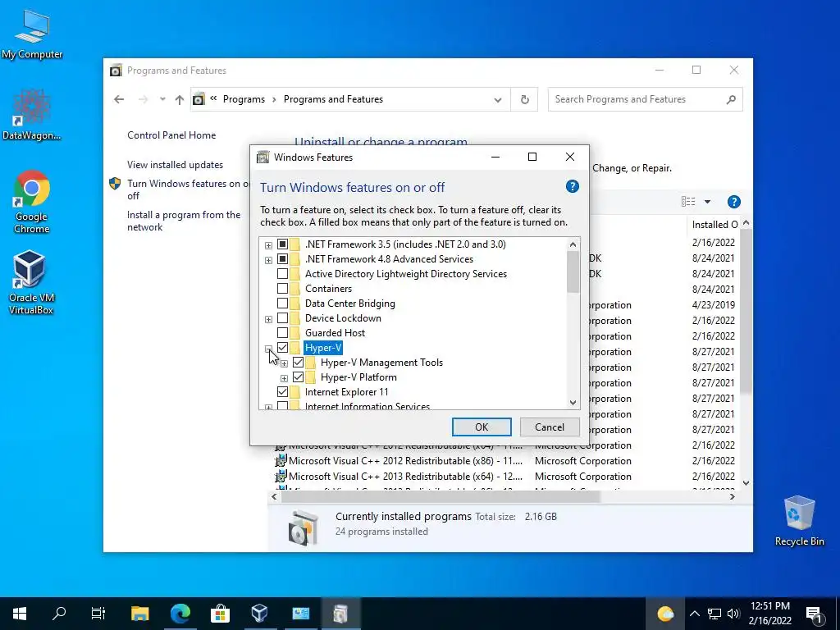Uncheck Hyper-V Management Tools checkbox
The image size is (840, 630).
click(x=298, y=363)
